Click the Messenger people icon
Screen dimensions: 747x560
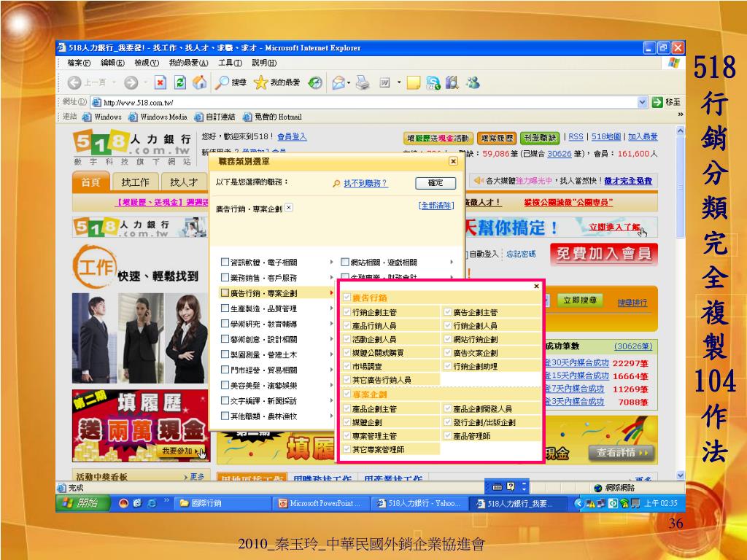473,83
